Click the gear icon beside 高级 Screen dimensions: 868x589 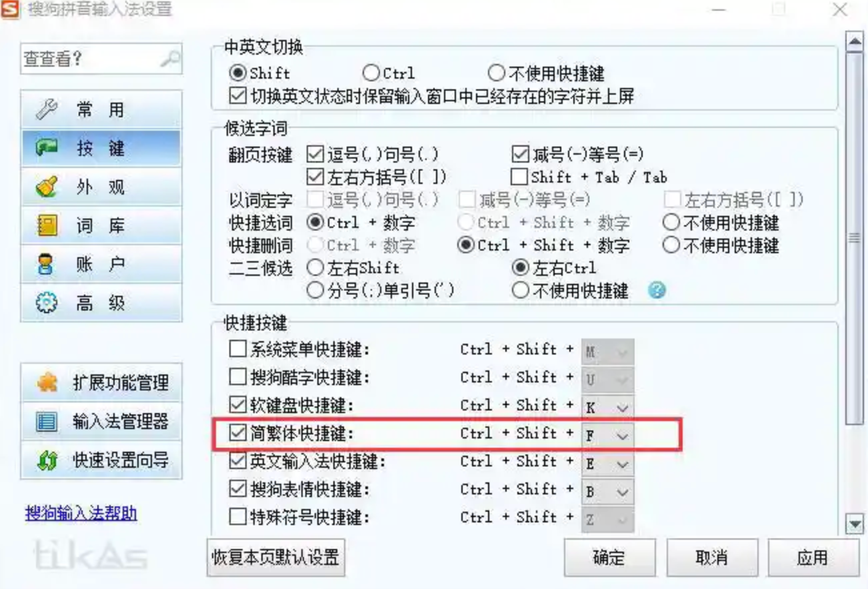pyautogui.click(x=46, y=303)
